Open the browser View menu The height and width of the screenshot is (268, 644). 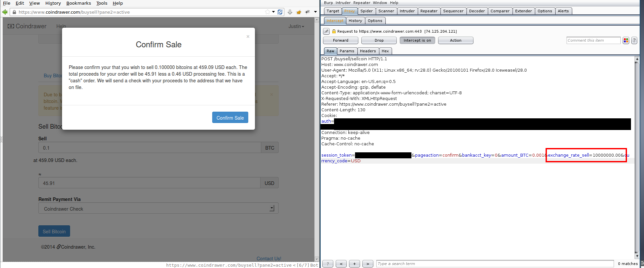tap(34, 3)
